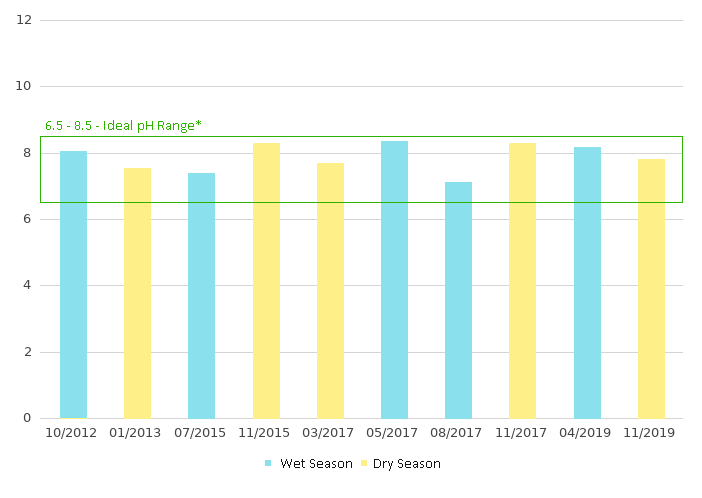Toggle the Wet Season legend entry

(x=316, y=464)
